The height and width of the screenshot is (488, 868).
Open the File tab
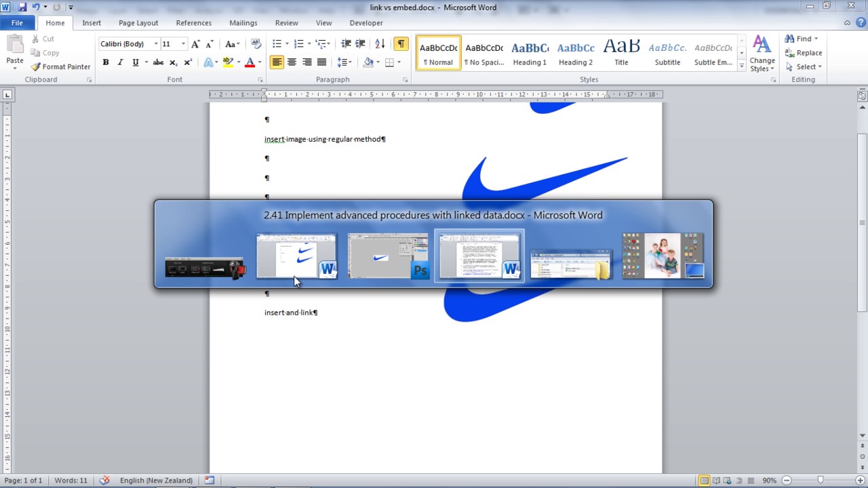point(17,23)
